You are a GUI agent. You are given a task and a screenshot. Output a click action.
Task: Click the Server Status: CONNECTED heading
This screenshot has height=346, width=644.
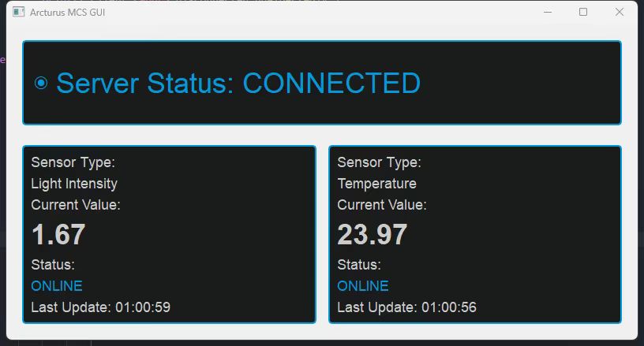coord(238,83)
